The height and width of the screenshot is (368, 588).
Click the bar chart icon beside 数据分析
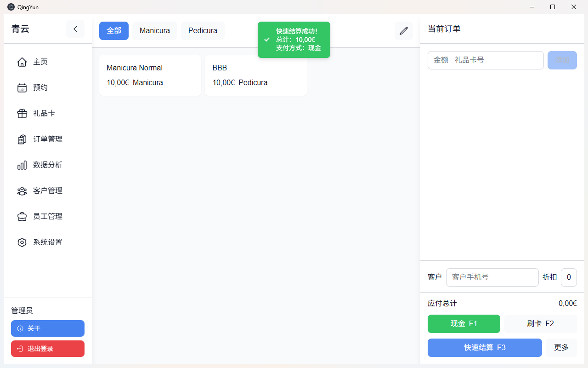coord(22,165)
